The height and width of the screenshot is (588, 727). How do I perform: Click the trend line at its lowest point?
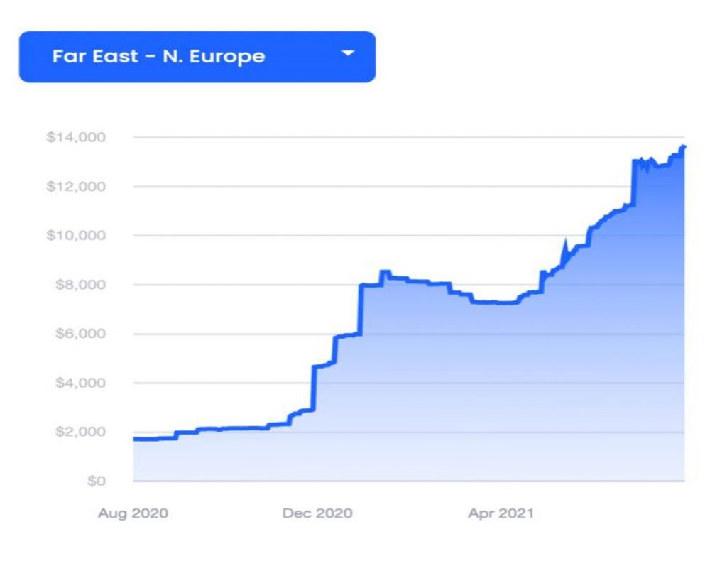pyautogui.click(x=135, y=440)
